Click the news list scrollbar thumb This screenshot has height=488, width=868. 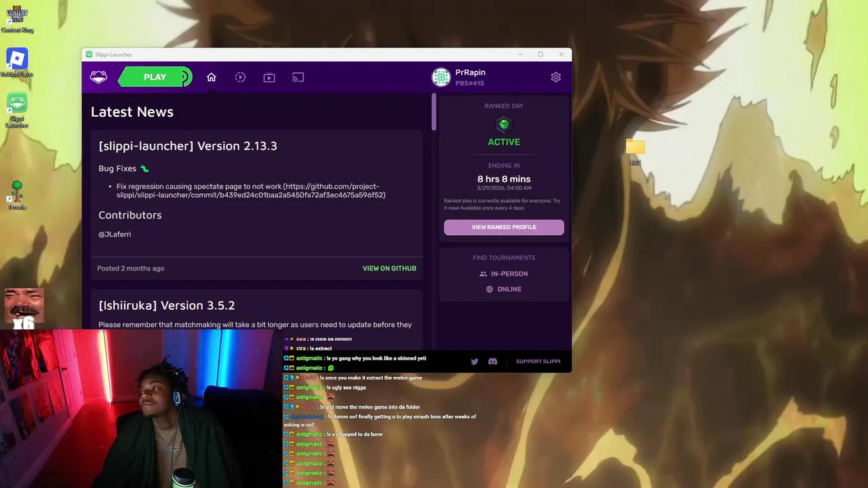click(x=433, y=113)
